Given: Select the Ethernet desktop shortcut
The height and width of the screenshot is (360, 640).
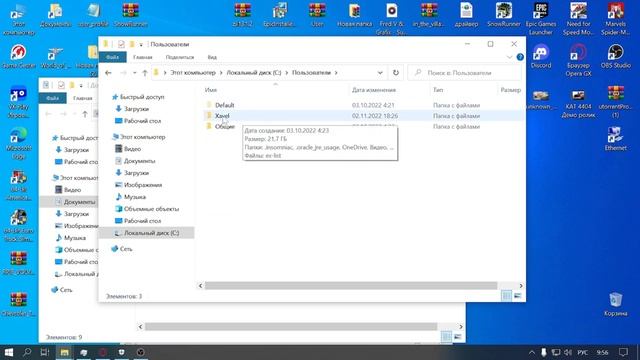Looking at the screenshot, I should click(616, 139).
